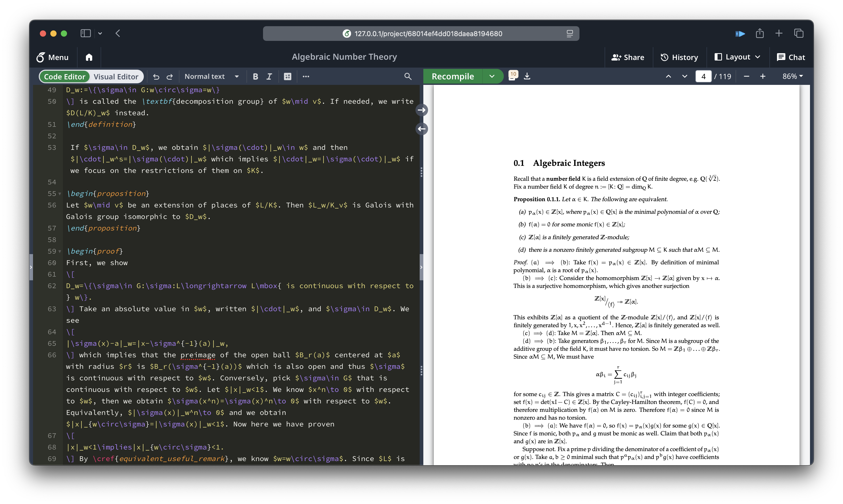Zoom out the PDF with minus control
This screenshot has height=504, width=843.
click(747, 76)
